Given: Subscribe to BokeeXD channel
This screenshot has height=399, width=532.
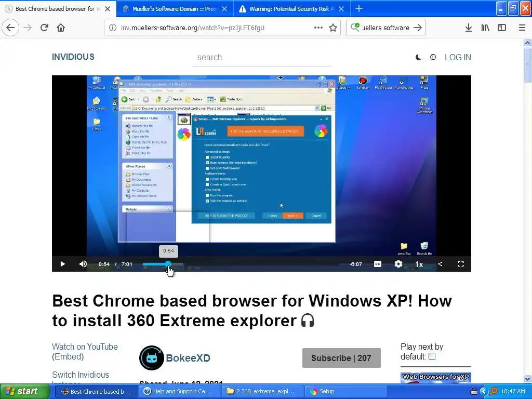Looking at the screenshot, I should click(x=341, y=358).
